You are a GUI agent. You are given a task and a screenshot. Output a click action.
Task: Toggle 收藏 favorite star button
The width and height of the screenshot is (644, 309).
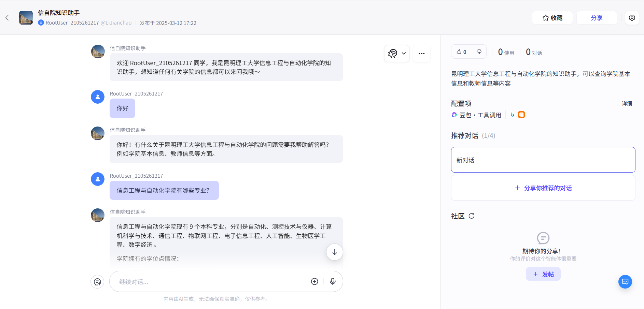552,18
